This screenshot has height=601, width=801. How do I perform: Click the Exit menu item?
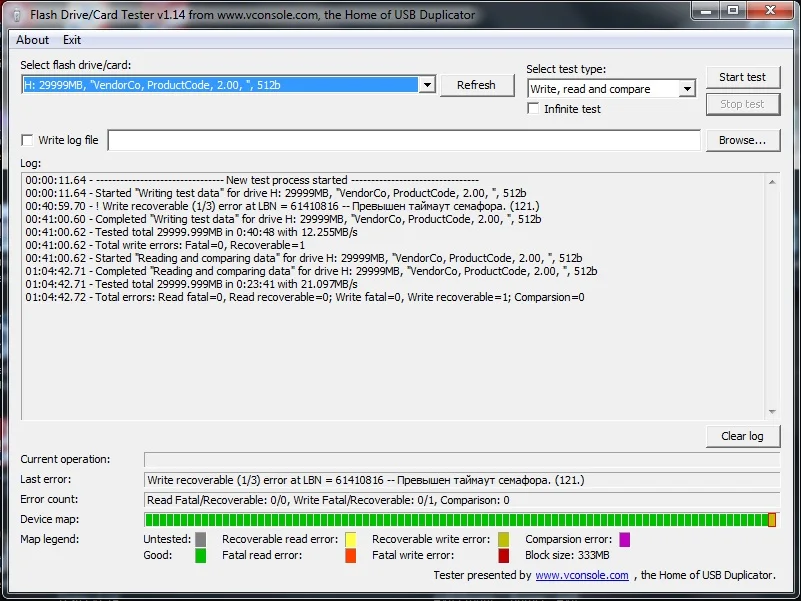click(x=72, y=40)
